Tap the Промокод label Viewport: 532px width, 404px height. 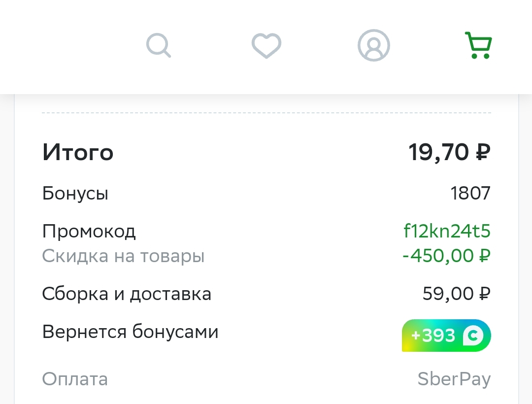coord(89,232)
